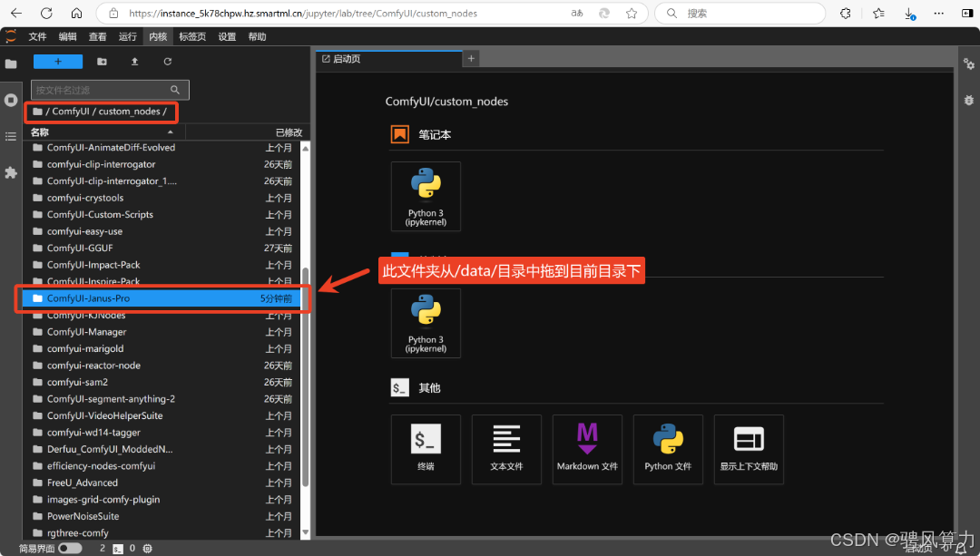The height and width of the screenshot is (556, 980).
Task: Open the 运行 menu
Action: [x=128, y=37]
